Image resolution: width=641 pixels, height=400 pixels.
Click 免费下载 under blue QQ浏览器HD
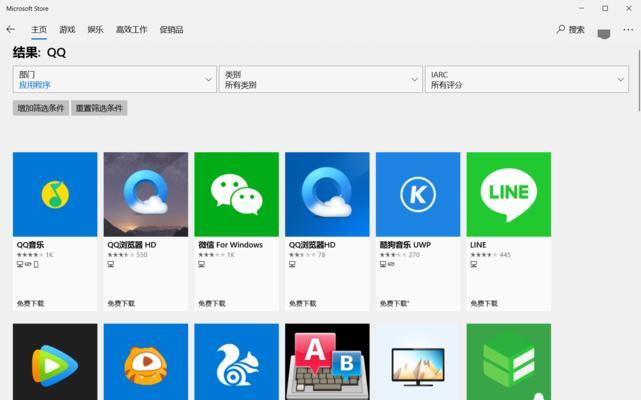click(x=303, y=303)
